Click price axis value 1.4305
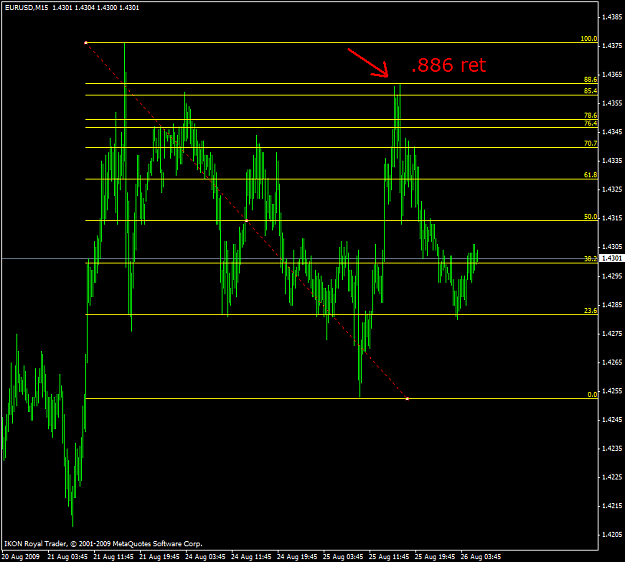625x562 pixels. pos(612,247)
